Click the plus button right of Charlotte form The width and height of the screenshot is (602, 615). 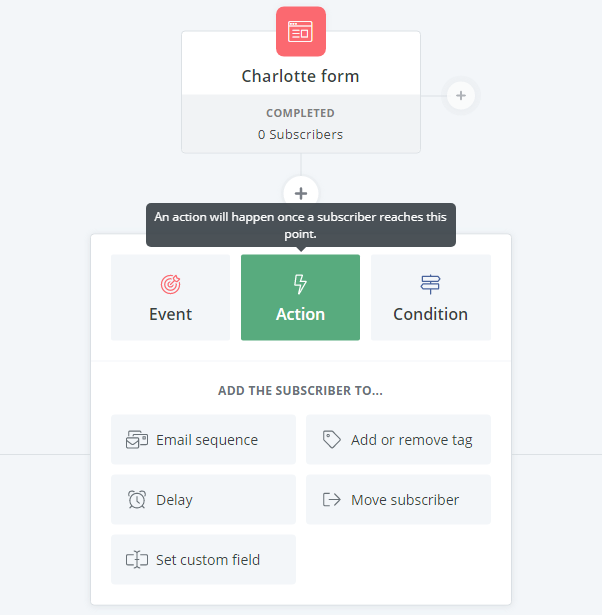coord(461,96)
